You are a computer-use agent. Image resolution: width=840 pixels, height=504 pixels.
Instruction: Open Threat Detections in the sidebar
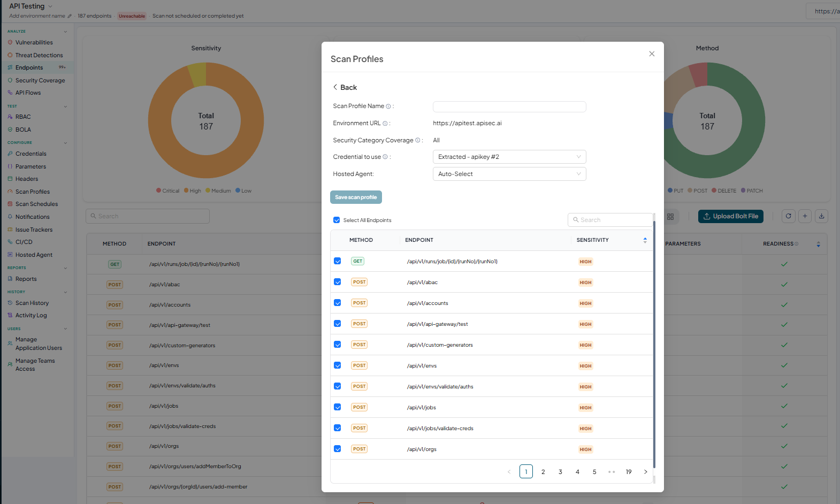pos(39,55)
